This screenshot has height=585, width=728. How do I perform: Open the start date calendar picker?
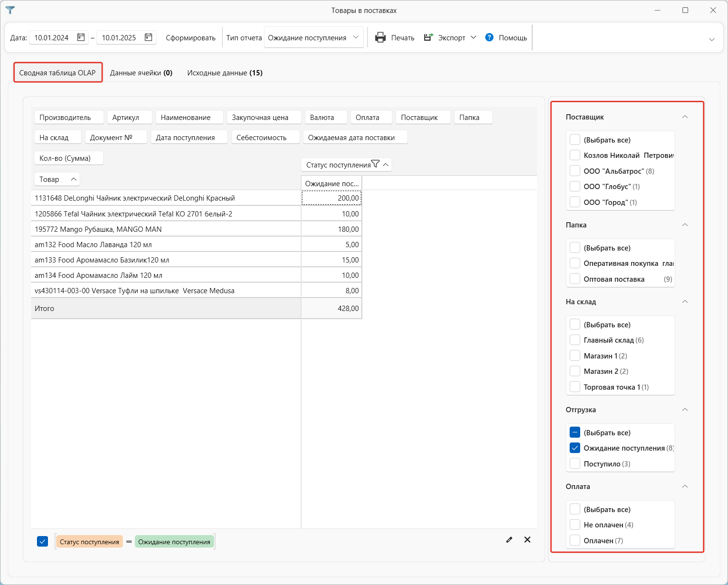tap(81, 37)
